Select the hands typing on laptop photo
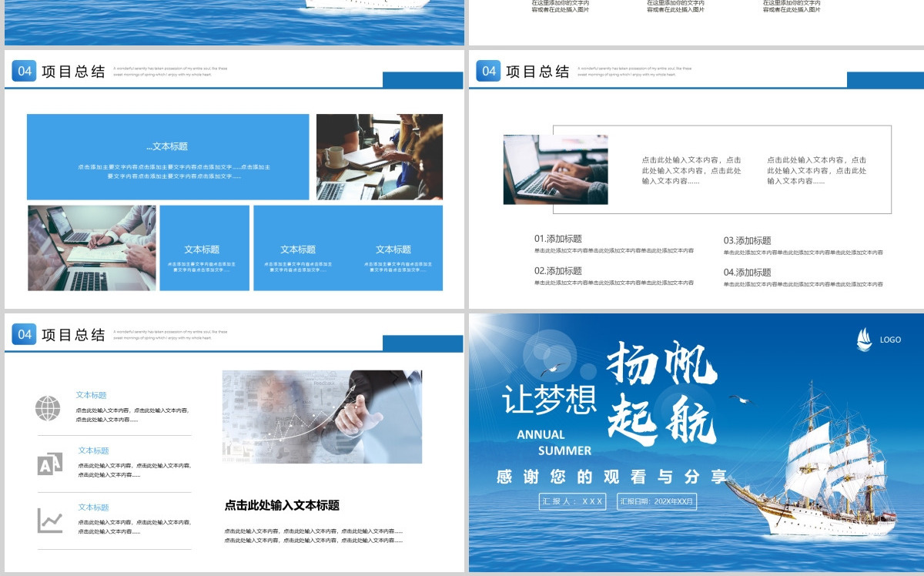Screen dimensions: 924x576 tap(555, 169)
